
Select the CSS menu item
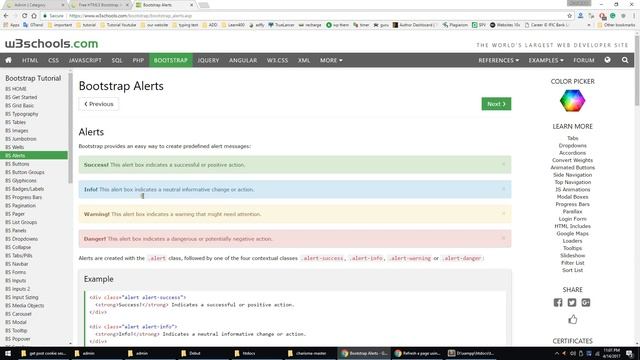point(53,60)
